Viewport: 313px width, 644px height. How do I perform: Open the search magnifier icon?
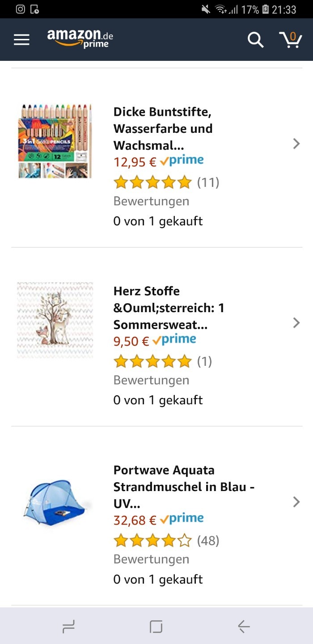tap(255, 40)
